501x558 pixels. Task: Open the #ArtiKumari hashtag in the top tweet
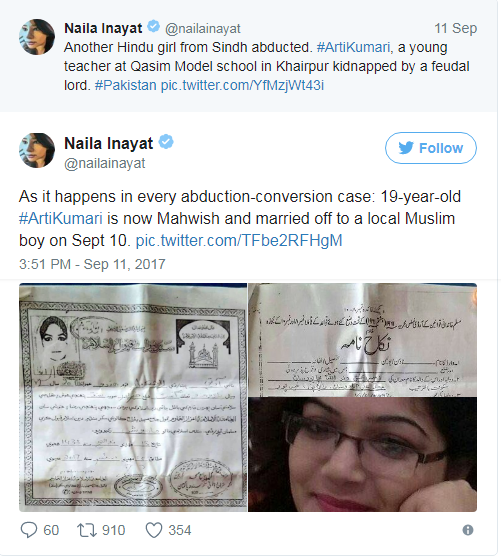(354, 47)
